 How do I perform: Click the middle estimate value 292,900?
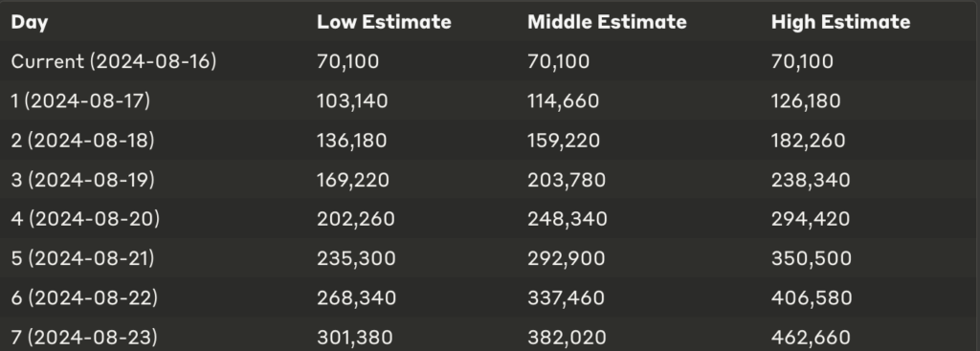point(567,258)
